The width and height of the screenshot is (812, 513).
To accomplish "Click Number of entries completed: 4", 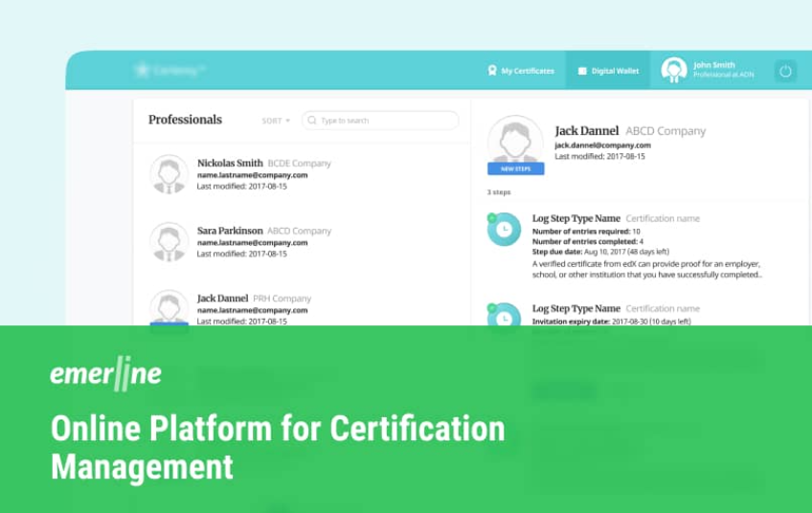I will (x=588, y=241).
